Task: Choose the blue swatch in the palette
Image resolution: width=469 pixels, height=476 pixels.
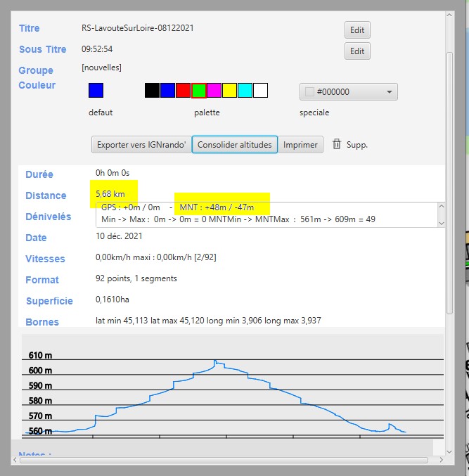Action: point(167,90)
